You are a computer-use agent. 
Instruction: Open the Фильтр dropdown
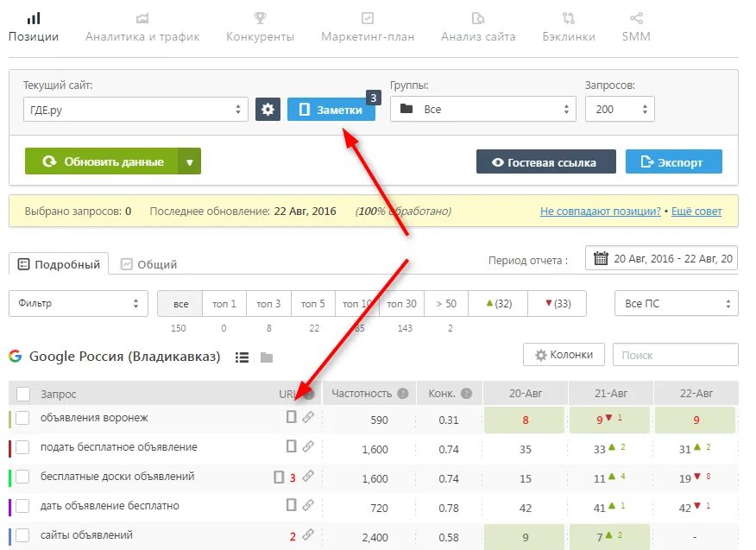click(79, 303)
